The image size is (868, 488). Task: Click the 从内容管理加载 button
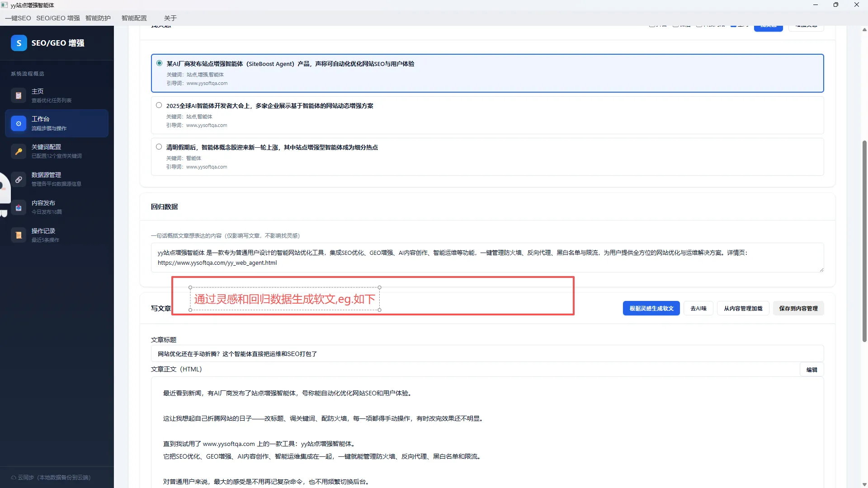(743, 308)
